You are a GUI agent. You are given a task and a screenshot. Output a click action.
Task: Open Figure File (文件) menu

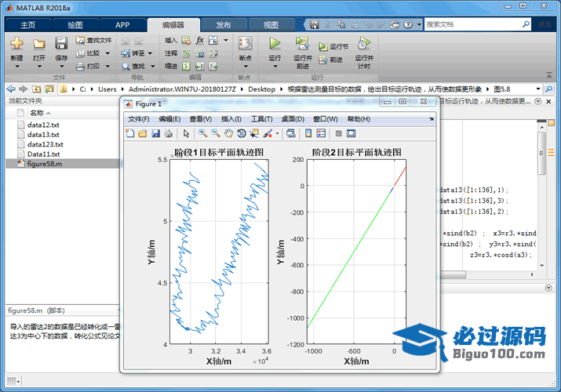click(x=139, y=119)
